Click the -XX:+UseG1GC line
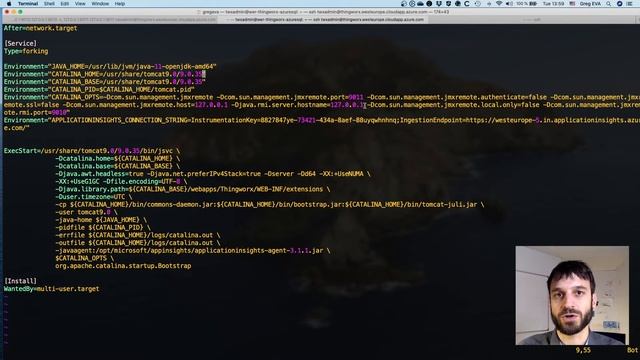The width and height of the screenshot is (640, 360). click(121, 181)
